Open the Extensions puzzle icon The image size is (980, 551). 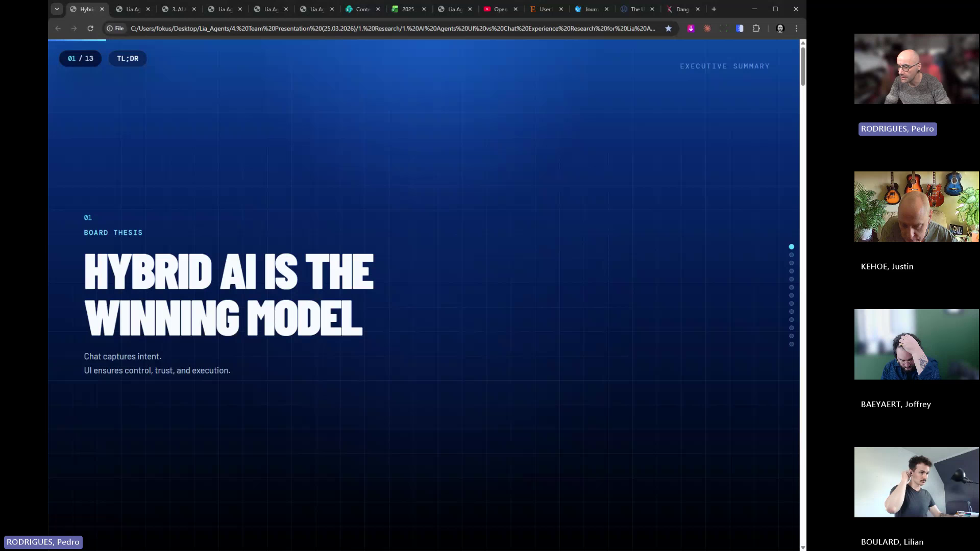click(x=756, y=29)
